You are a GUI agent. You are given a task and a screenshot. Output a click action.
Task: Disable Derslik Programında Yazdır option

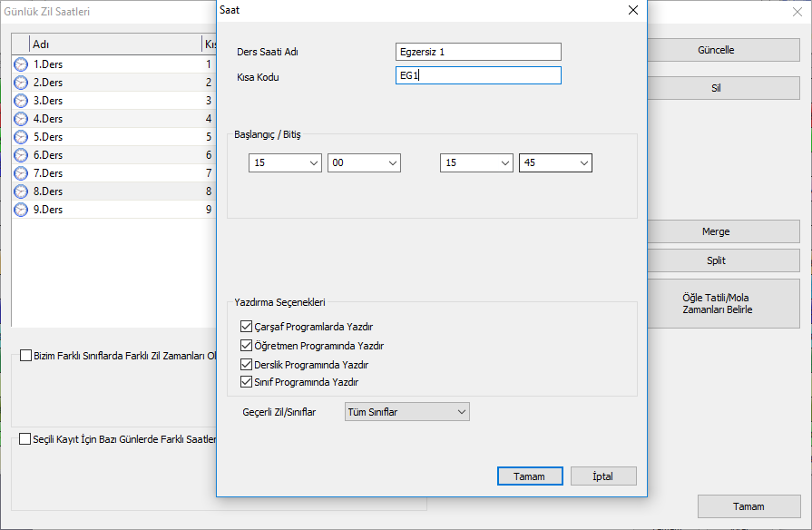[246, 365]
